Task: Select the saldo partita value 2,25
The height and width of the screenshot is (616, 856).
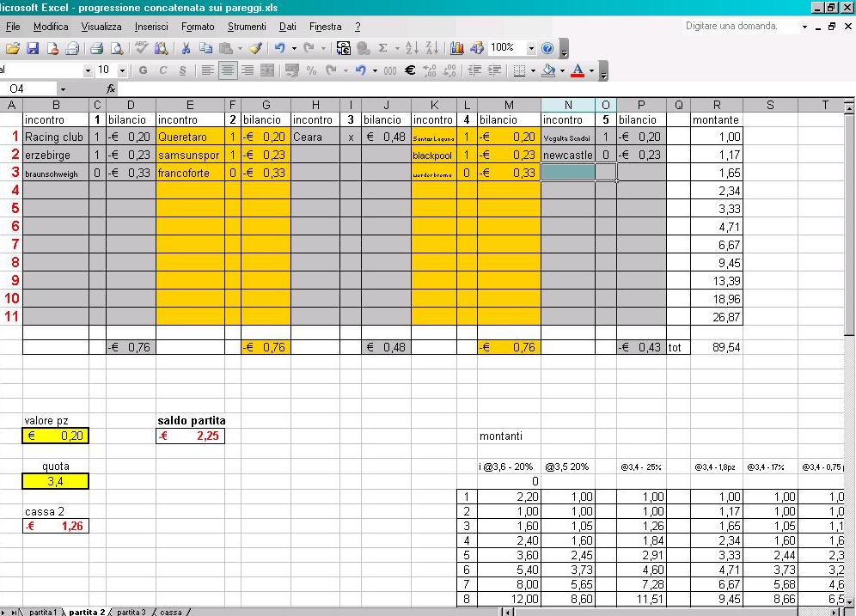Action: pyautogui.click(x=190, y=436)
